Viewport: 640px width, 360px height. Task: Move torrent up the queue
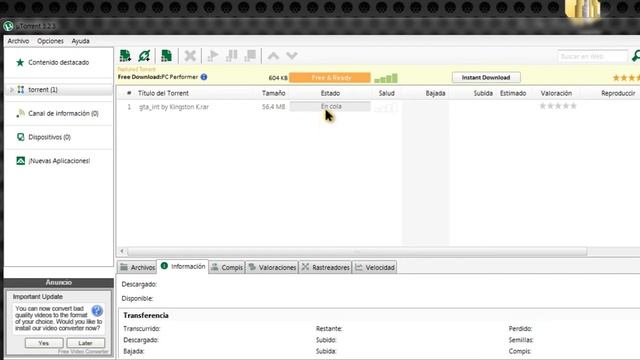click(x=273, y=56)
